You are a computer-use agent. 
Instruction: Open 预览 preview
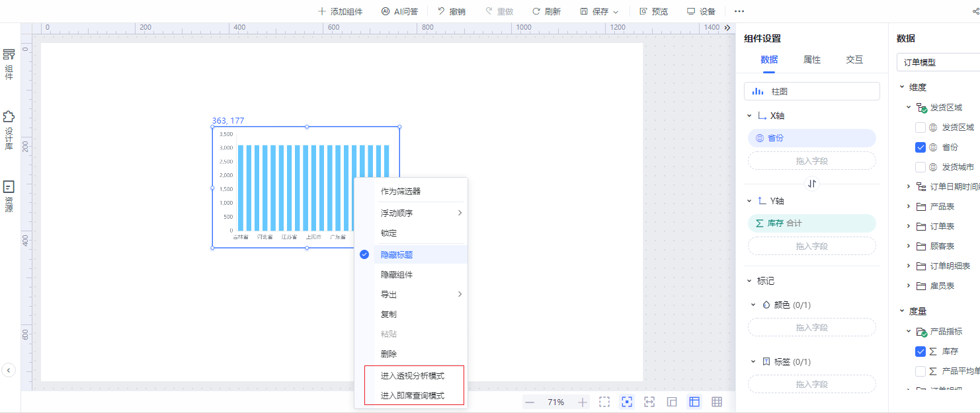coord(653,11)
